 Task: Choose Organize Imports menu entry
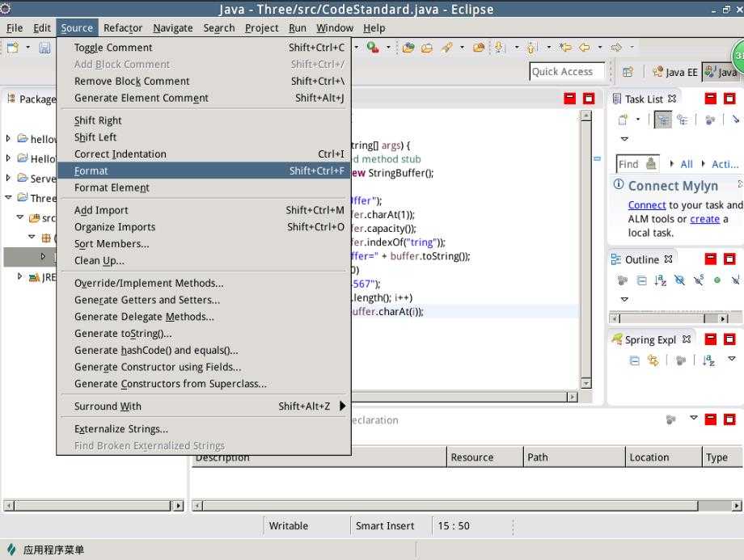(x=204, y=226)
